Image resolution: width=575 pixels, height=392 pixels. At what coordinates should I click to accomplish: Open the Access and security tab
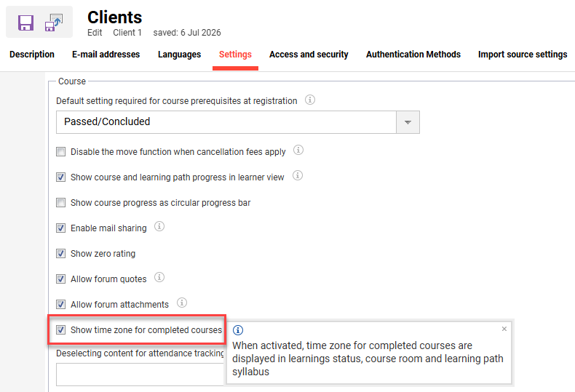point(309,55)
